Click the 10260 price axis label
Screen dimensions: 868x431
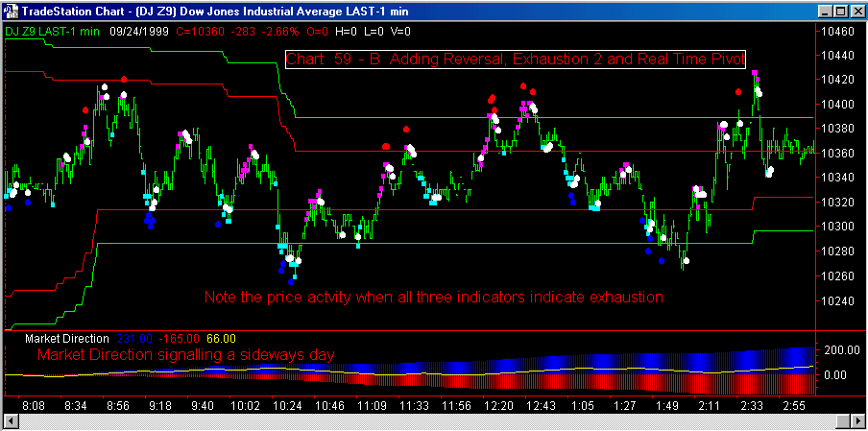click(x=838, y=275)
